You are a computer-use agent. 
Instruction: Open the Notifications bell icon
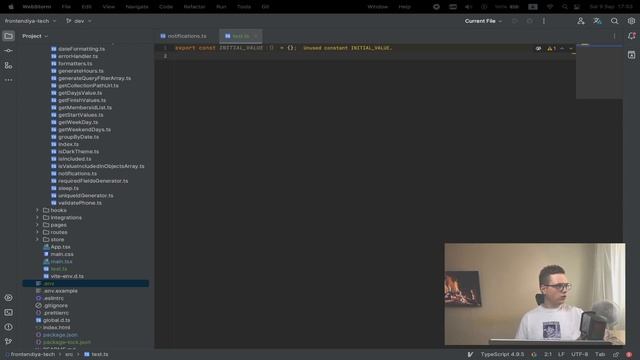pyautogui.click(x=631, y=36)
